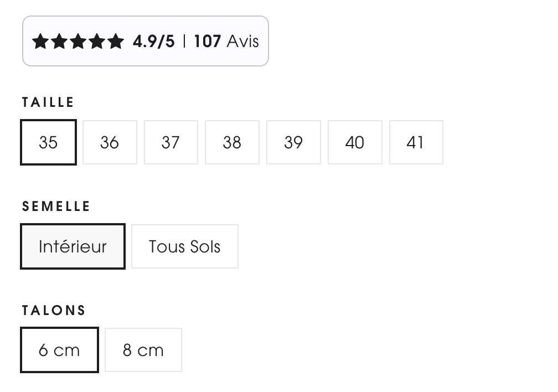
Task: Pick size 37
Action: pos(170,143)
